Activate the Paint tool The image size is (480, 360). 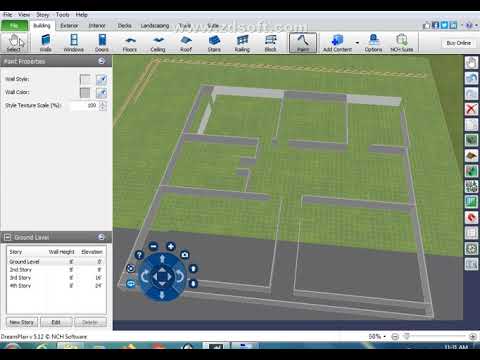click(303, 43)
